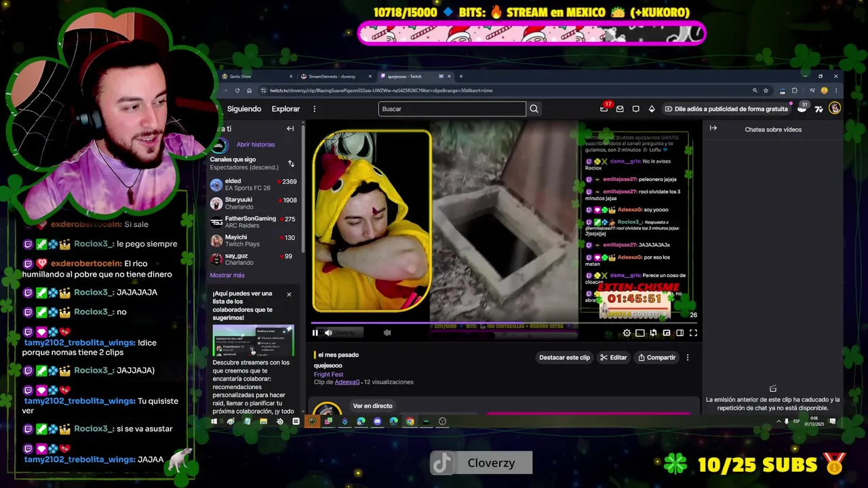Collapse the left sidebar with the arrow icon

coord(290,129)
